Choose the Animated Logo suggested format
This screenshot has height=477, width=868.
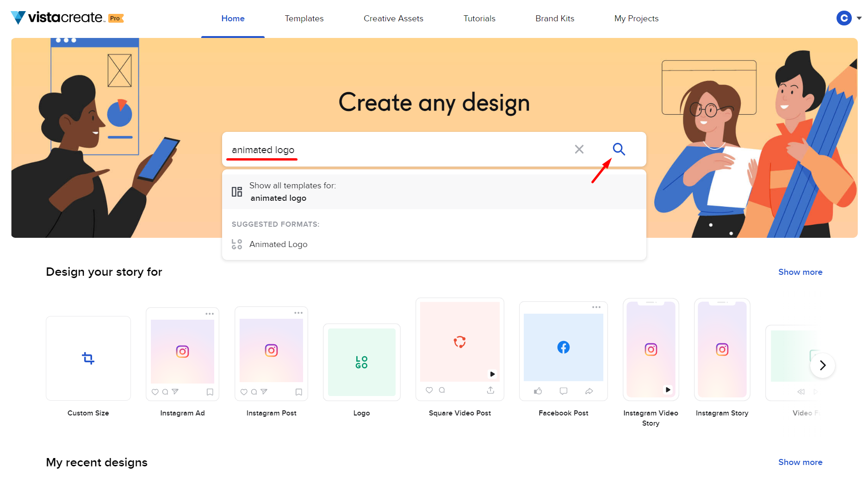click(434, 244)
